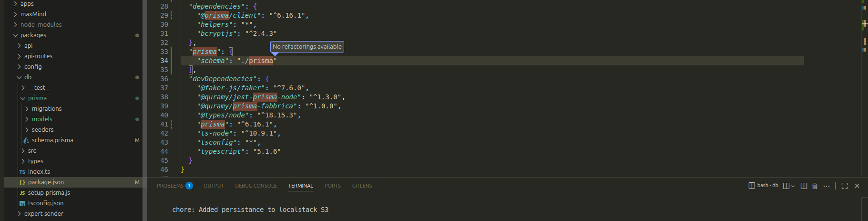The height and width of the screenshot is (221, 868).
Task: Kill terminal with the trash icon
Action: (x=815, y=186)
